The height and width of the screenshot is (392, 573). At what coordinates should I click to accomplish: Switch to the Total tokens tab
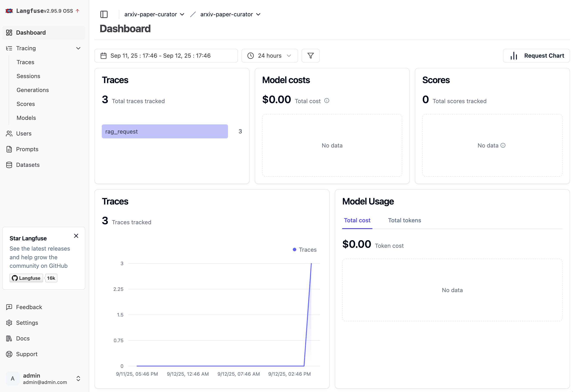[x=404, y=220]
